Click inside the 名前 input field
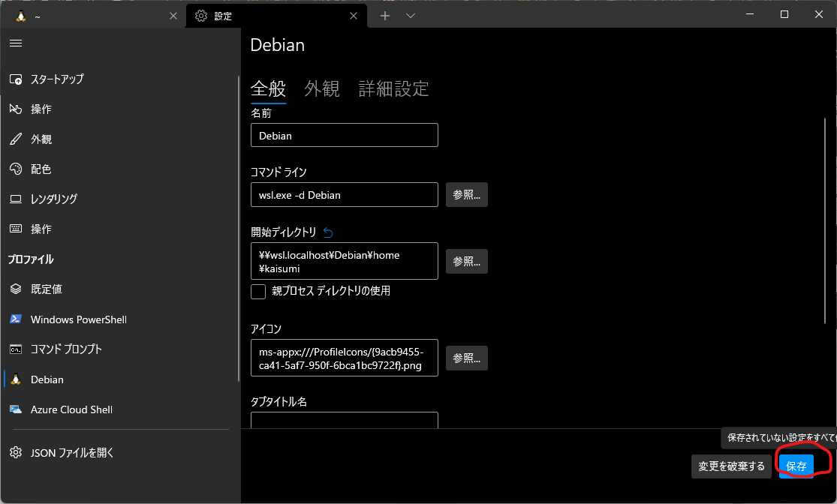 pos(344,135)
